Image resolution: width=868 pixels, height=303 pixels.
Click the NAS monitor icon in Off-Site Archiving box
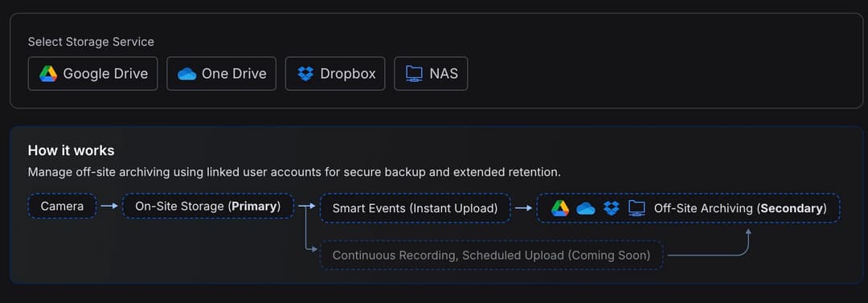coord(637,208)
